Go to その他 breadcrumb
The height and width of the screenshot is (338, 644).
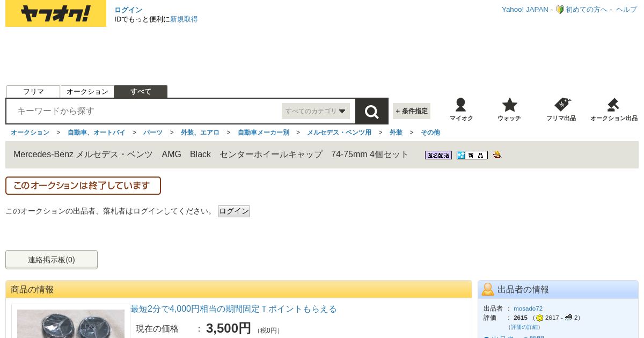coord(430,133)
